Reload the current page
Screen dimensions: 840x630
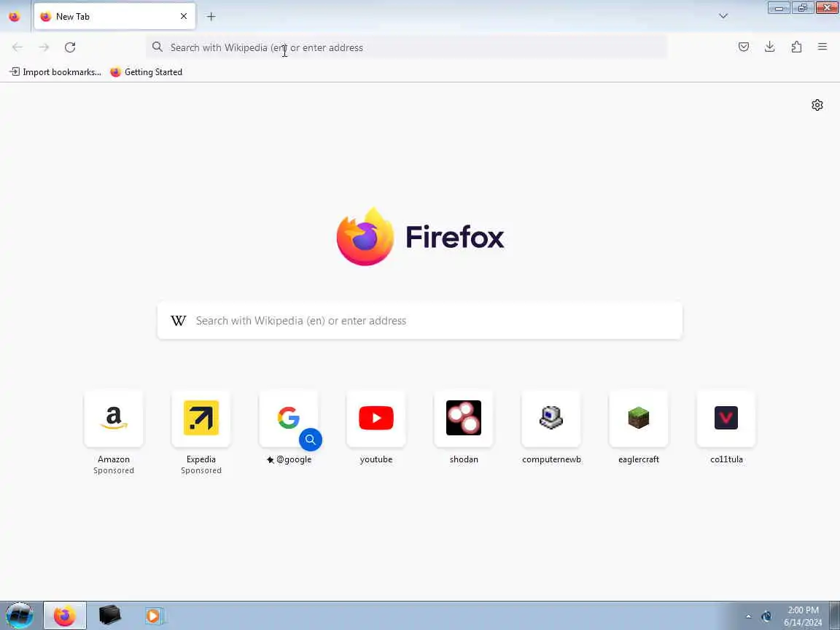pyautogui.click(x=70, y=47)
